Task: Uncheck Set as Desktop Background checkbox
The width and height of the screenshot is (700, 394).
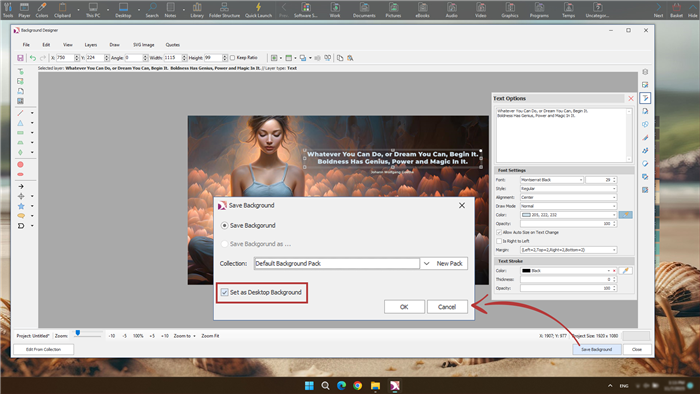Action: 225,293
